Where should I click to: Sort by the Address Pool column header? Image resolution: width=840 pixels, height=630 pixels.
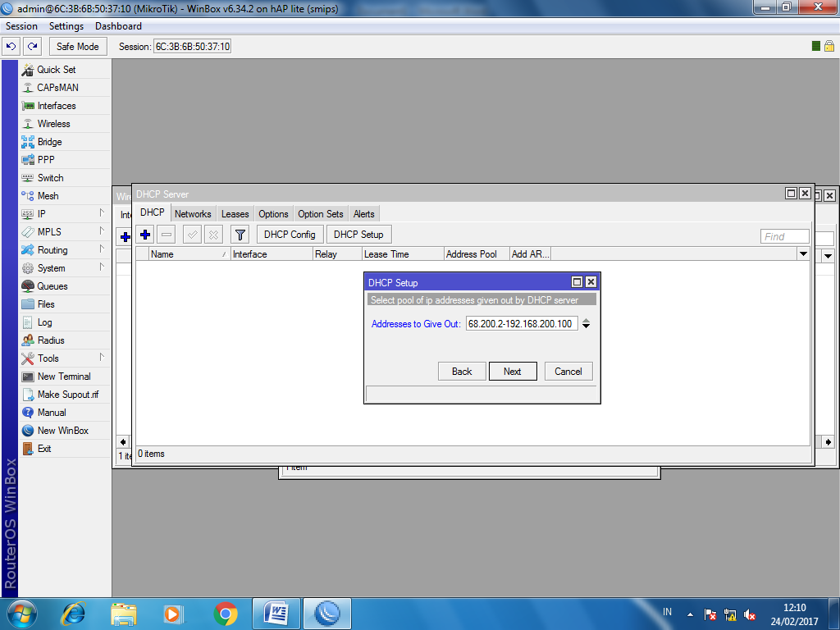pos(477,254)
